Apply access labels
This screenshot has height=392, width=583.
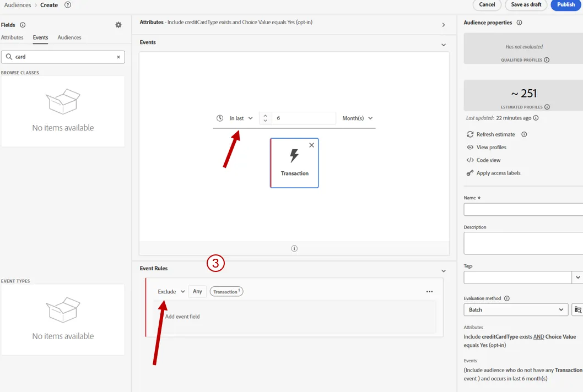493,173
